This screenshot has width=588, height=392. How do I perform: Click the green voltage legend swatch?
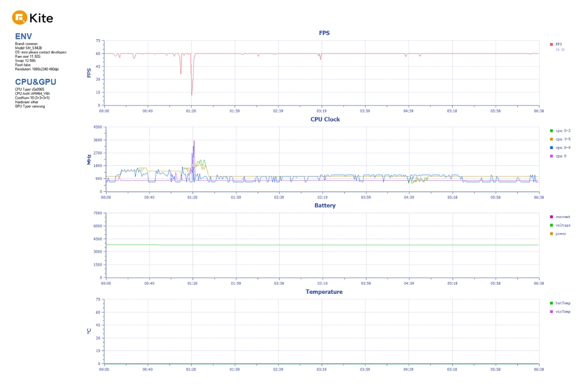coord(551,225)
